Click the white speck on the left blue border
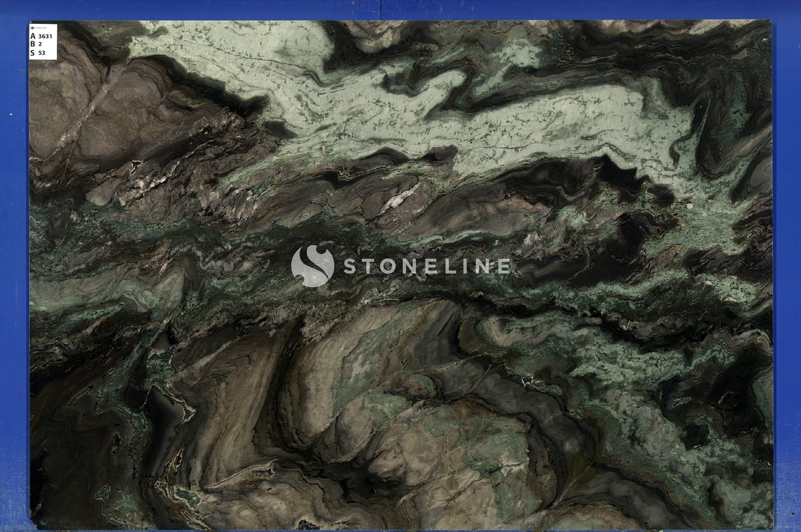The image size is (801, 532). [12, 115]
